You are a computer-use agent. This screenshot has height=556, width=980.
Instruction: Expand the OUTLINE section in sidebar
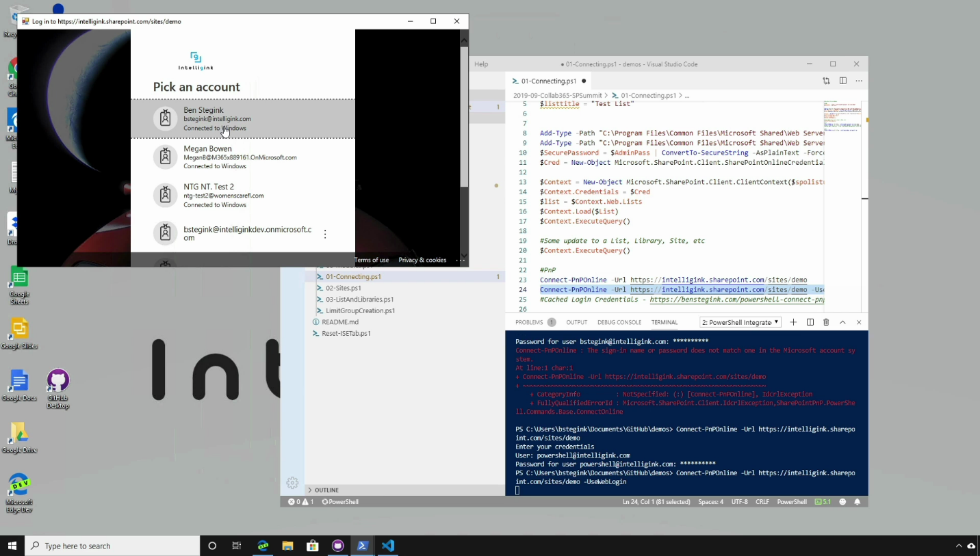point(405,490)
